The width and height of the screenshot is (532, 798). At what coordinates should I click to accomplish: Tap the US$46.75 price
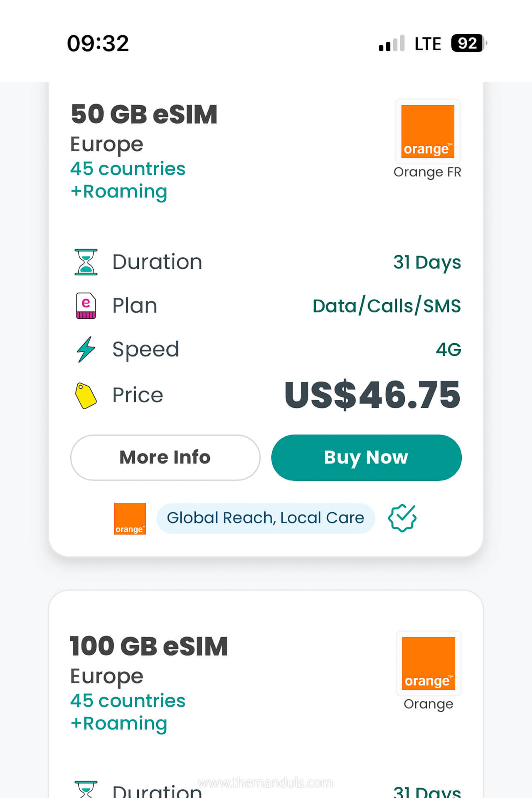point(372,395)
